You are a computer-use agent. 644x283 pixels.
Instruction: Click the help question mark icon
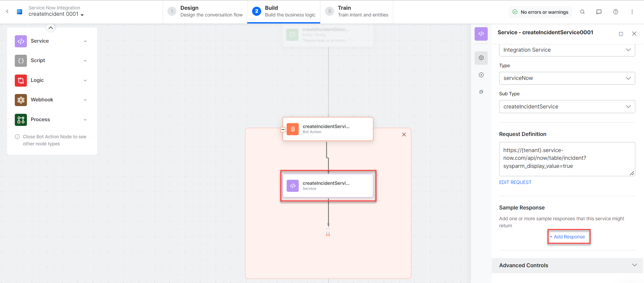coord(615,12)
